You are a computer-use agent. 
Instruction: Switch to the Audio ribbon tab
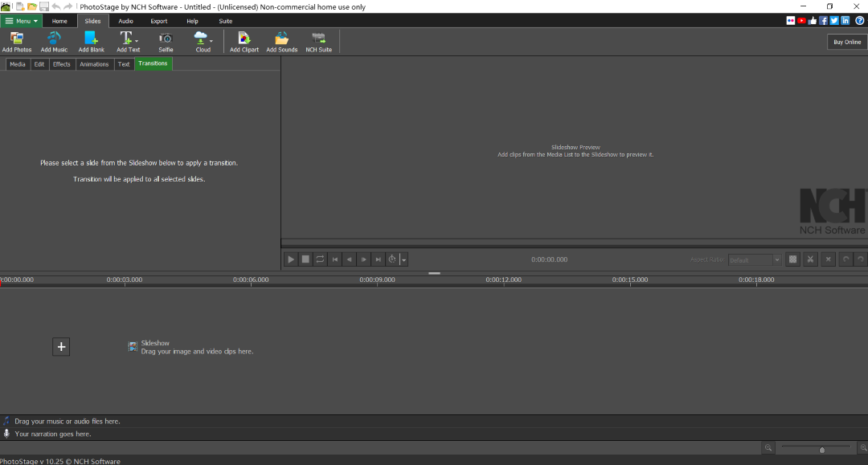[125, 21]
